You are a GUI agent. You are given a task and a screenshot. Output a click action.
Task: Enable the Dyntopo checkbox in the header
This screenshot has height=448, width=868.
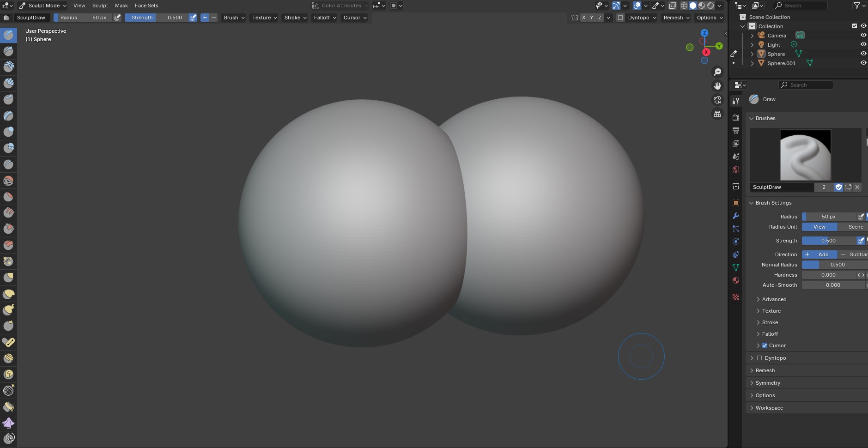(620, 18)
